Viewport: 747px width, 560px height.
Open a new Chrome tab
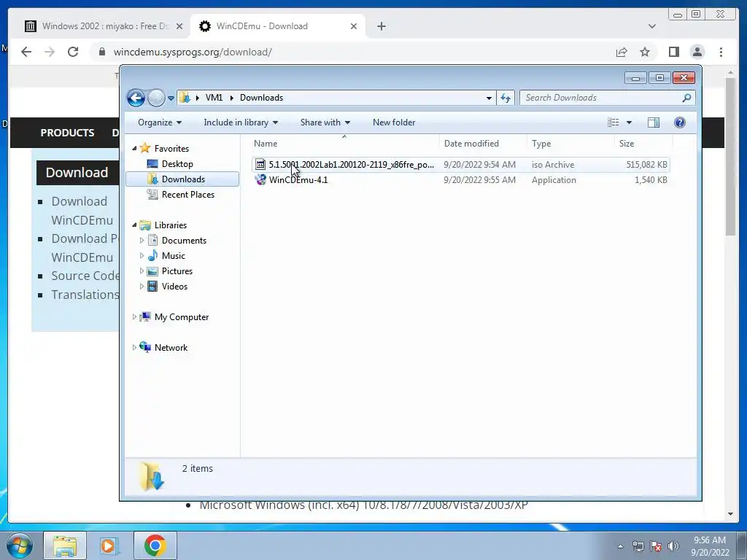tap(381, 26)
